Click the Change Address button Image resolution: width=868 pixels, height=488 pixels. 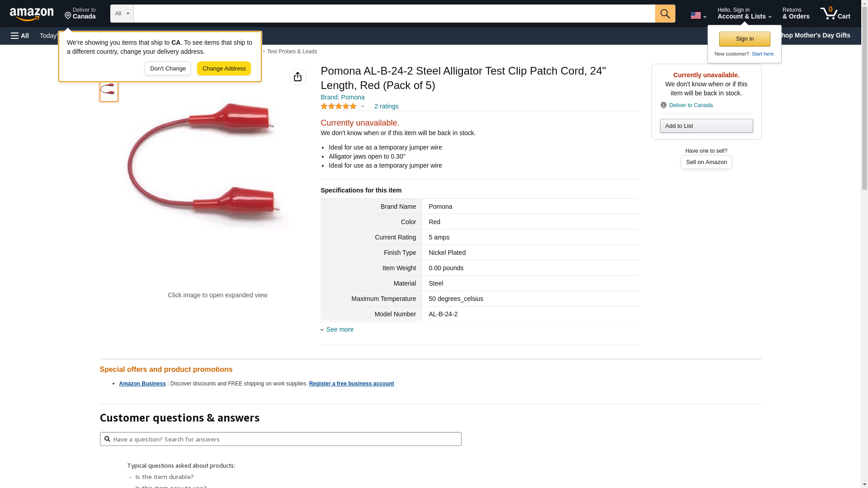point(224,69)
